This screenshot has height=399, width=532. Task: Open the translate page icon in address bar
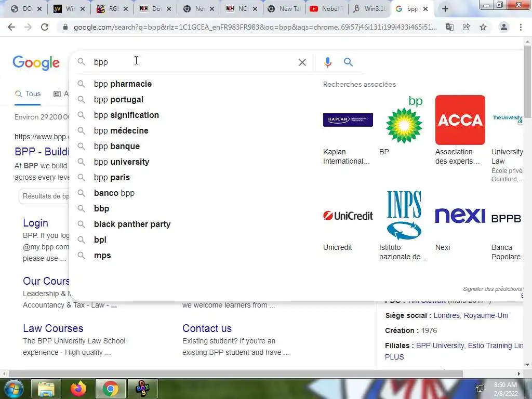(x=450, y=27)
